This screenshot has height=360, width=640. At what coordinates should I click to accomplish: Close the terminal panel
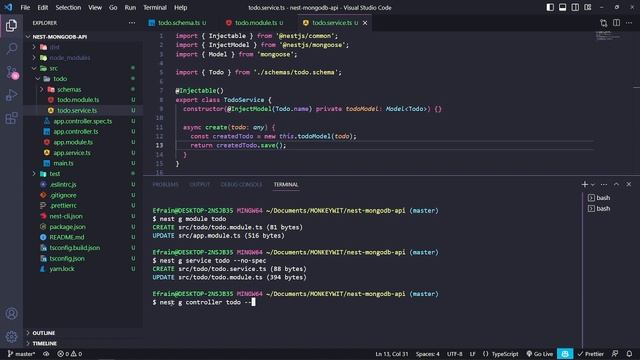tap(629, 184)
